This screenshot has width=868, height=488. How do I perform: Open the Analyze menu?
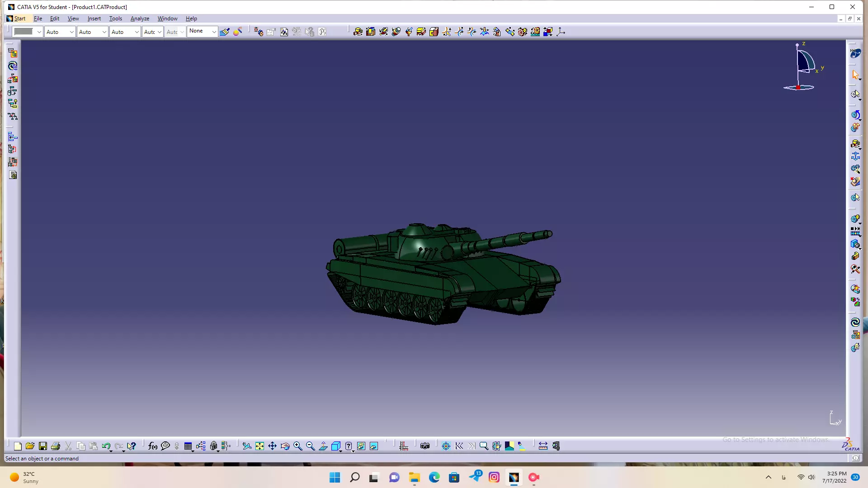(x=140, y=19)
